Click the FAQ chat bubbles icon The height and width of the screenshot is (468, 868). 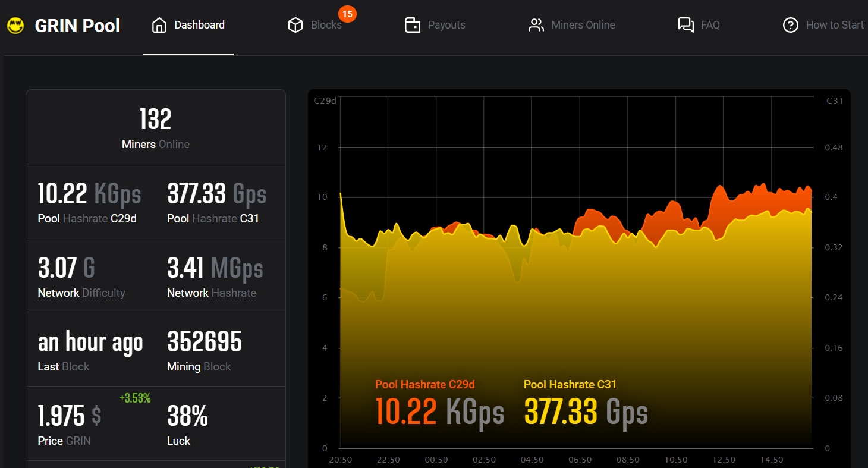tap(685, 25)
